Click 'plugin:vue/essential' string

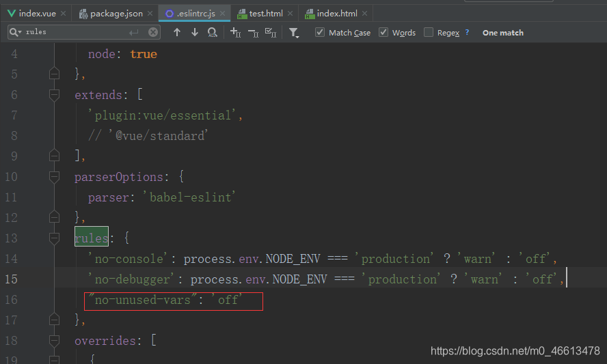click(162, 115)
